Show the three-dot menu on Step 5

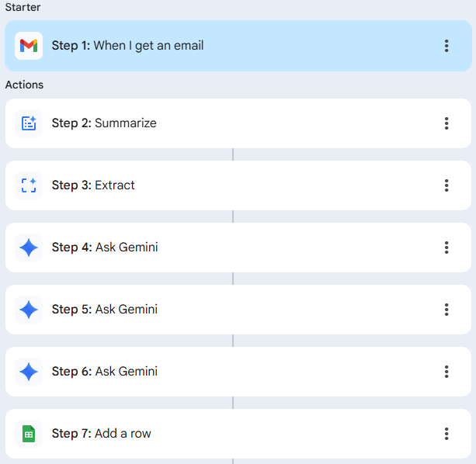pos(446,310)
